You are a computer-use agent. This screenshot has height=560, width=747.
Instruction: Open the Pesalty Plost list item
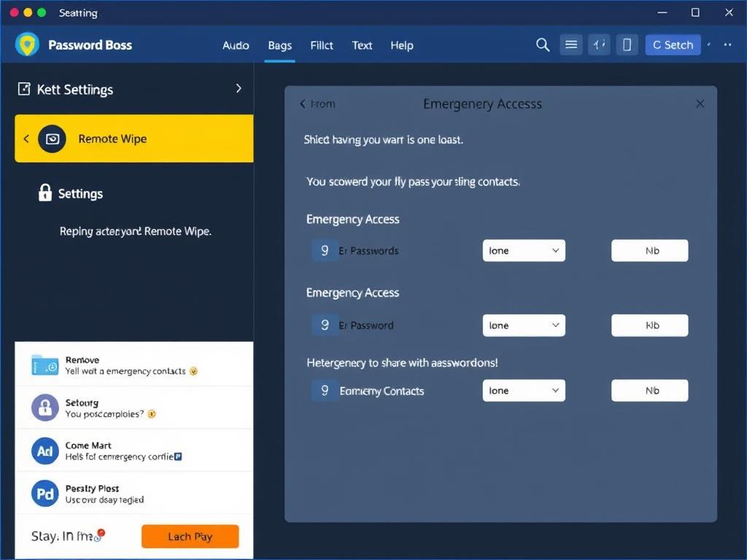pyautogui.click(x=134, y=494)
